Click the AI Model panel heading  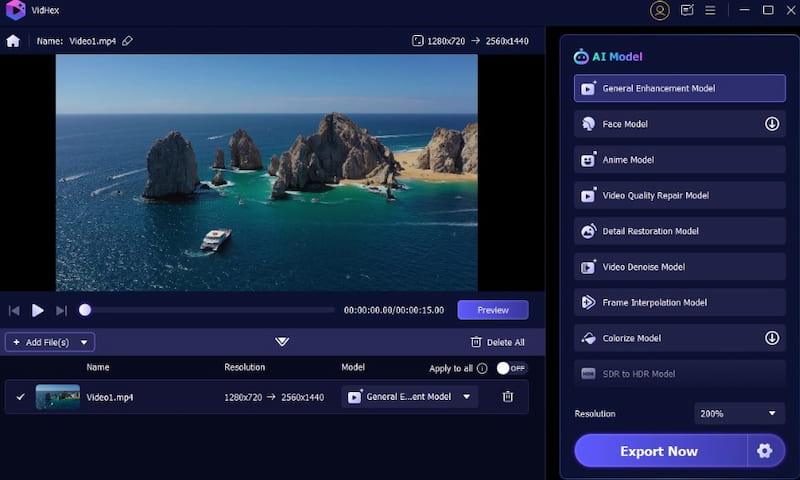tap(608, 57)
